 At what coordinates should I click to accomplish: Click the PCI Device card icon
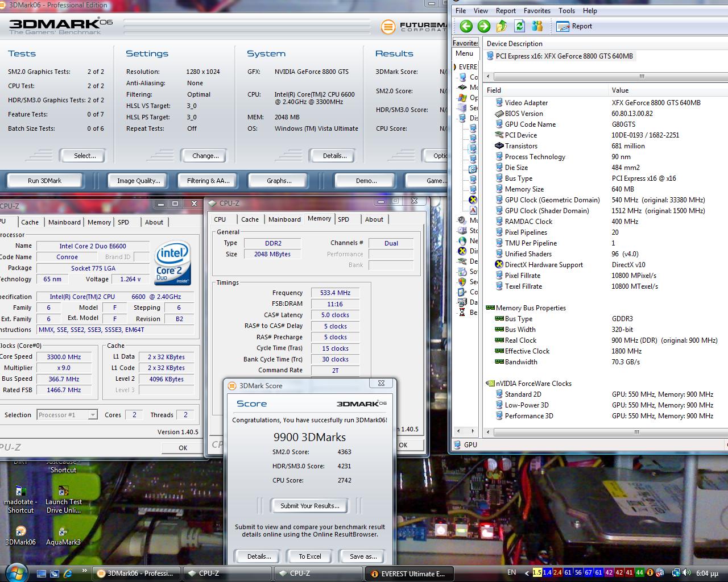[499, 135]
